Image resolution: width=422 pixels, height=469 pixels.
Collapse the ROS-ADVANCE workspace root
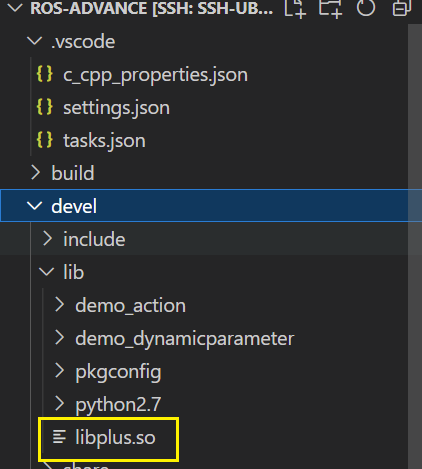tap(15, 8)
